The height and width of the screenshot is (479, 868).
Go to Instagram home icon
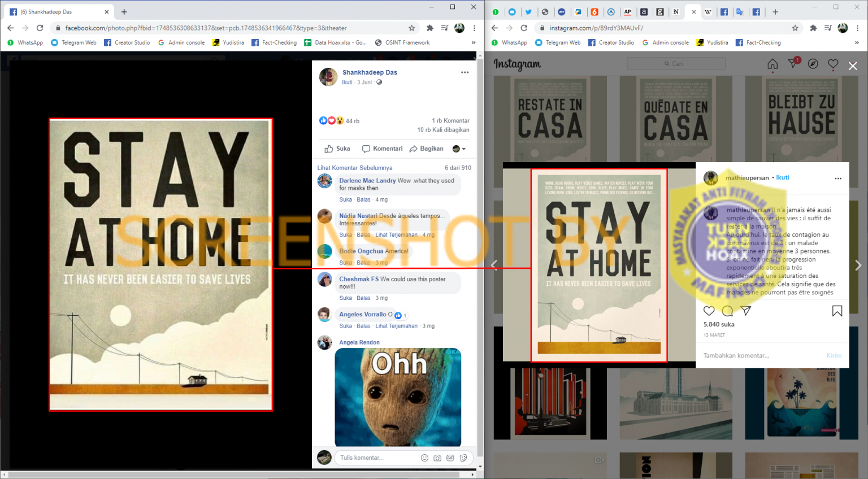click(x=772, y=64)
